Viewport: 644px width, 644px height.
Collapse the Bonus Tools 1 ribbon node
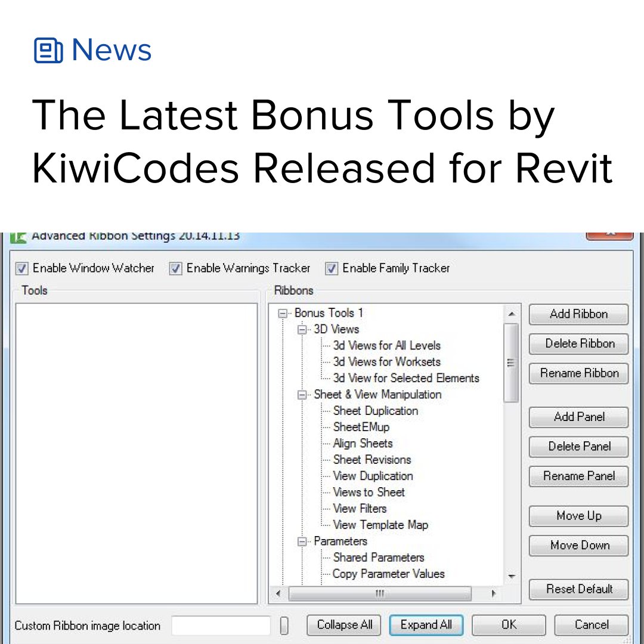[283, 314]
